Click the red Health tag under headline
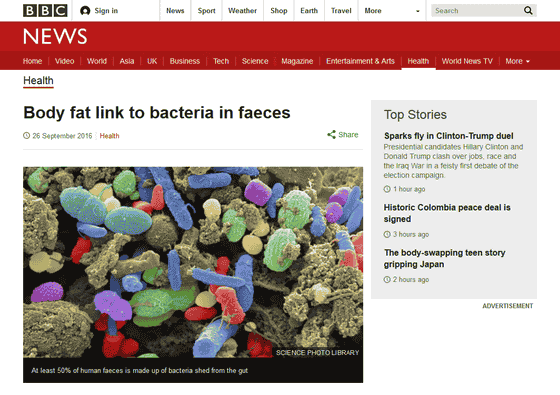 (x=109, y=136)
